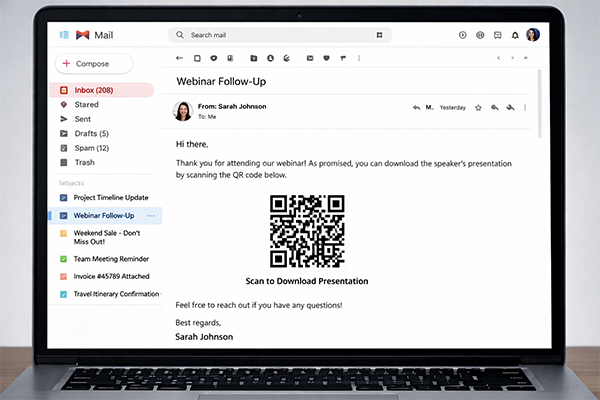
Task: Click 'From: Sarah Johnson' sender name
Action: (232, 106)
